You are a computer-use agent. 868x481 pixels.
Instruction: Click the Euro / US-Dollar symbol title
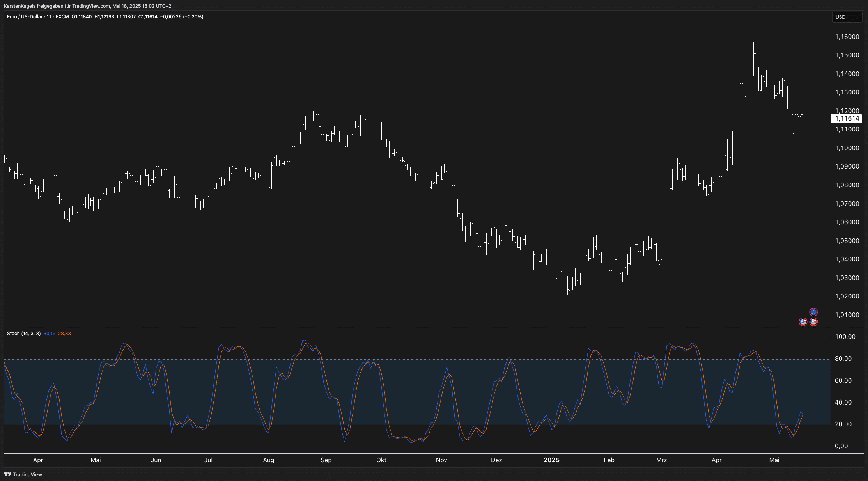[25, 17]
